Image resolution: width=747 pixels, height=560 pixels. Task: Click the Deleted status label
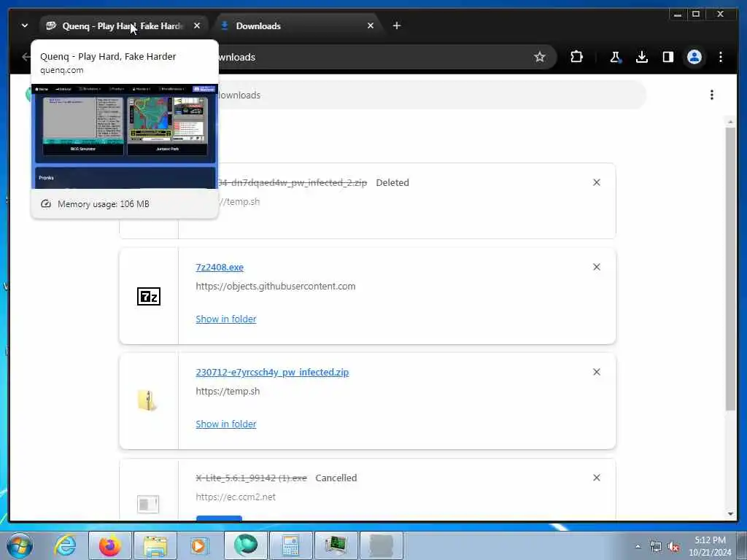392,183
